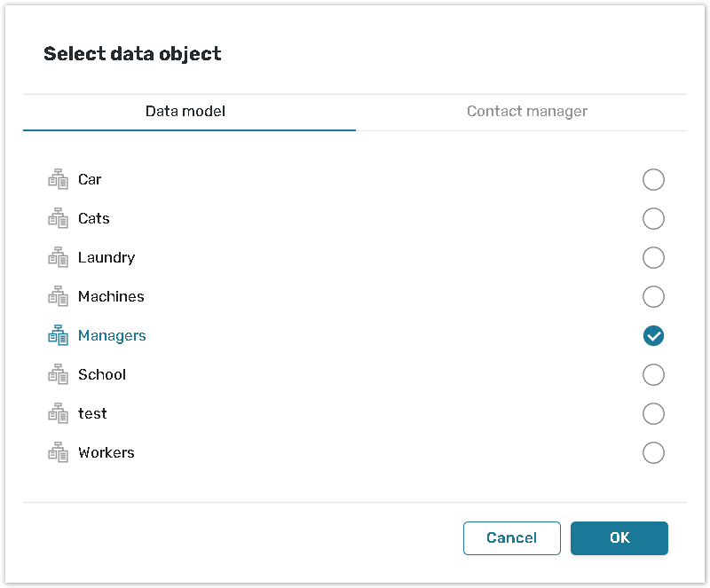Select the Laundry radio button
This screenshot has height=588, width=710.
(x=653, y=258)
